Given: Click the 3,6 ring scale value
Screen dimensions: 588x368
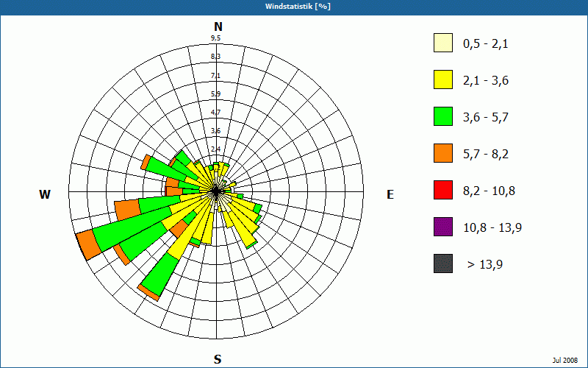Looking at the screenshot, I should (x=215, y=131).
